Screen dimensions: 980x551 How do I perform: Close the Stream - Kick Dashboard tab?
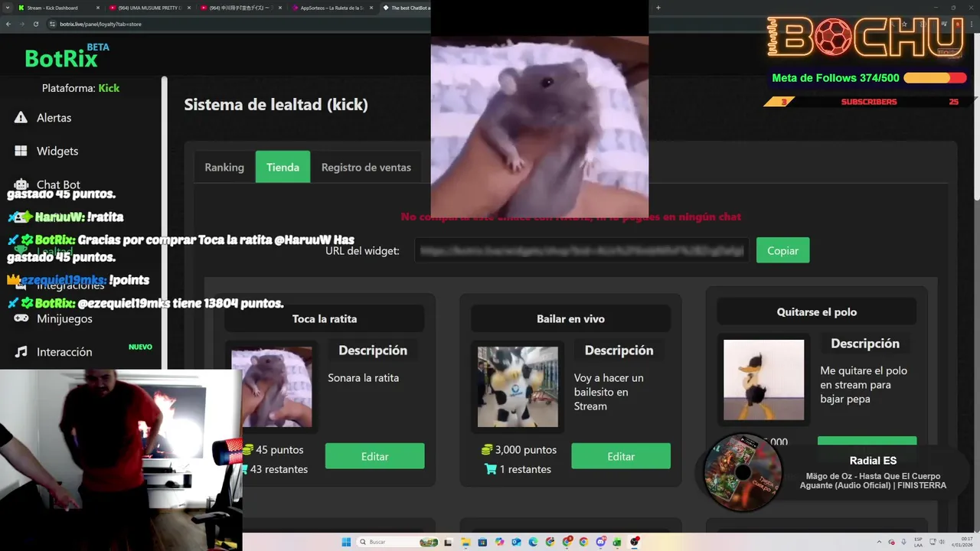(x=97, y=8)
